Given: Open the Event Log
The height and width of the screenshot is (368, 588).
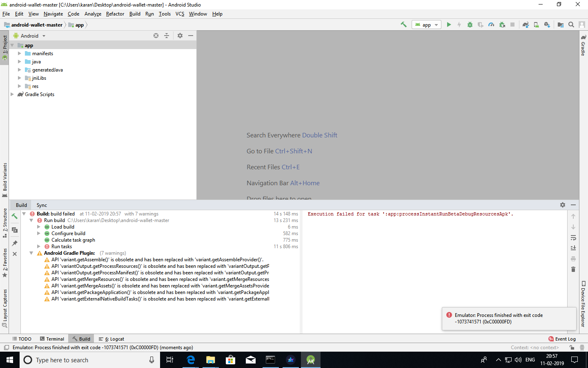Looking at the screenshot, I should (x=562, y=339).
